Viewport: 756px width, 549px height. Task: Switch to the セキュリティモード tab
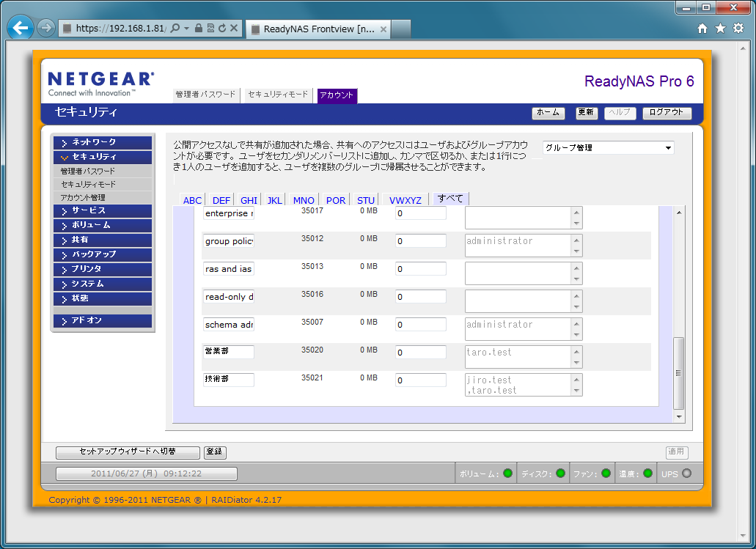278,95
